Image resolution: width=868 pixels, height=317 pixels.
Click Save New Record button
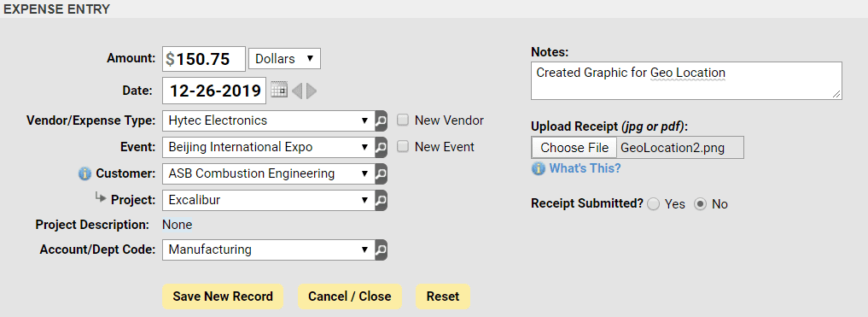pos(223,296)
